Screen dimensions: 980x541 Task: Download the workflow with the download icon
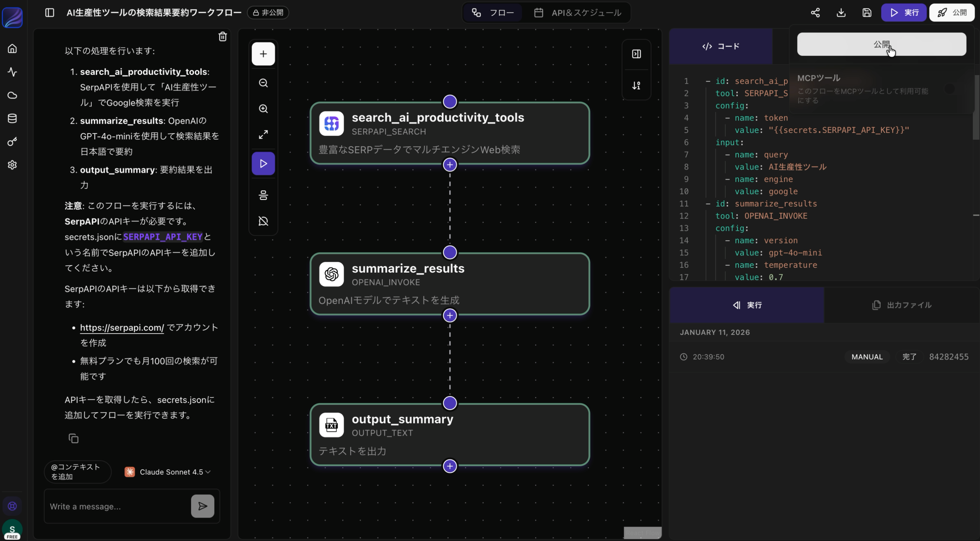(x=841, y=13)
